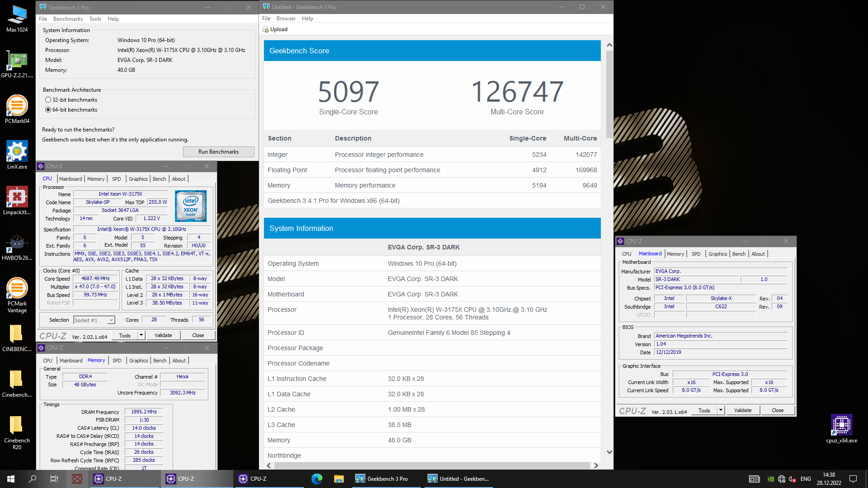Click Close button in CPU-Z CPU window
The height and width of the screenshot is (488, 868).
pos(198,335)
